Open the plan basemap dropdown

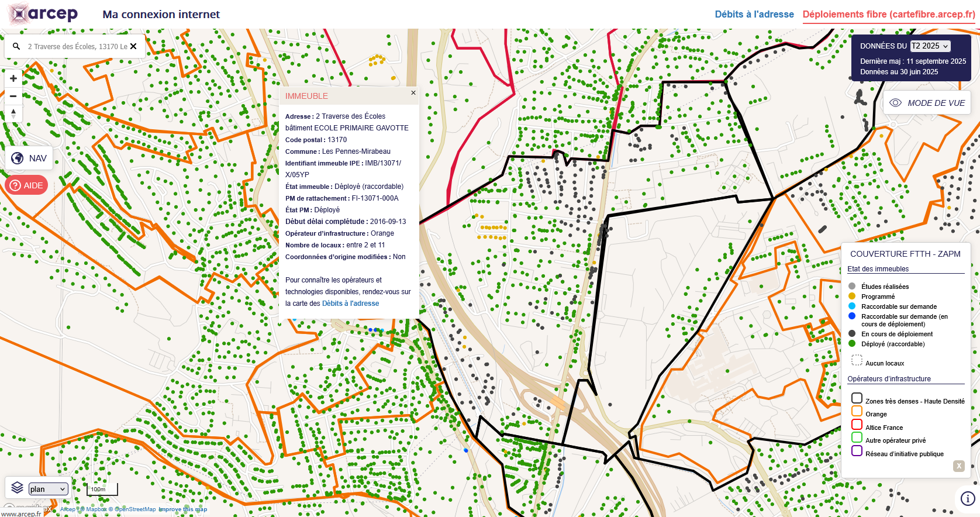coord(48,489)
